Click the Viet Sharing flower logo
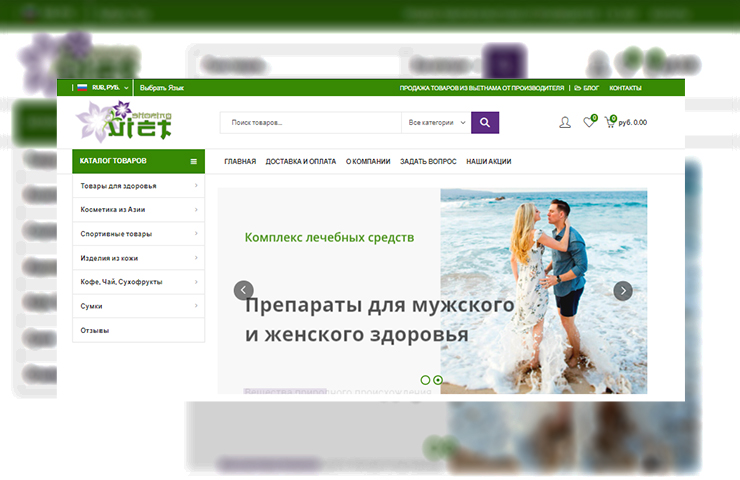740x480 pixels. pyautogui.click(x=124, y=122)
